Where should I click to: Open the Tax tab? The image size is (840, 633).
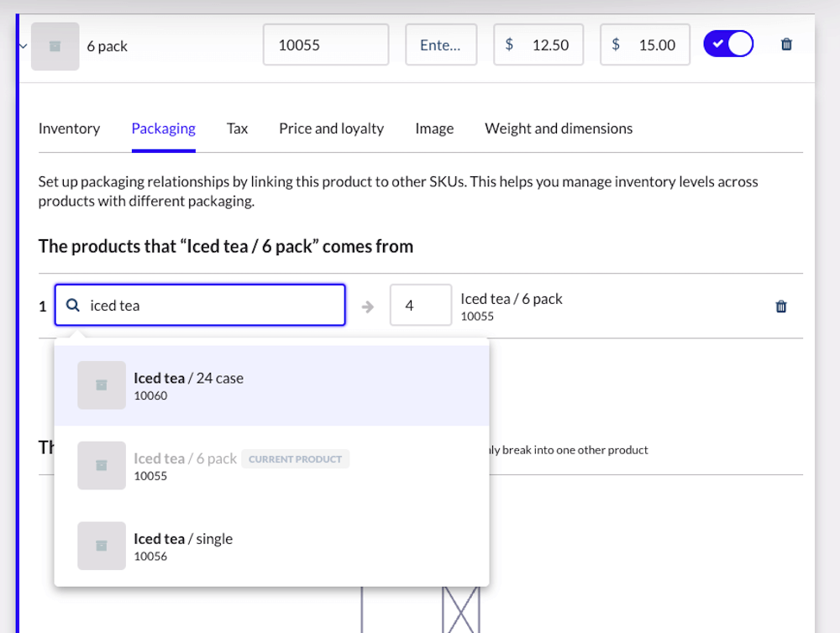coord(237,128)
